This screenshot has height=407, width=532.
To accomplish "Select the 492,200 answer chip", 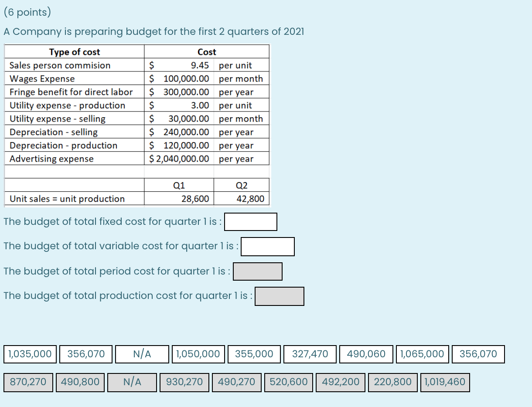I will coord(341,382).
